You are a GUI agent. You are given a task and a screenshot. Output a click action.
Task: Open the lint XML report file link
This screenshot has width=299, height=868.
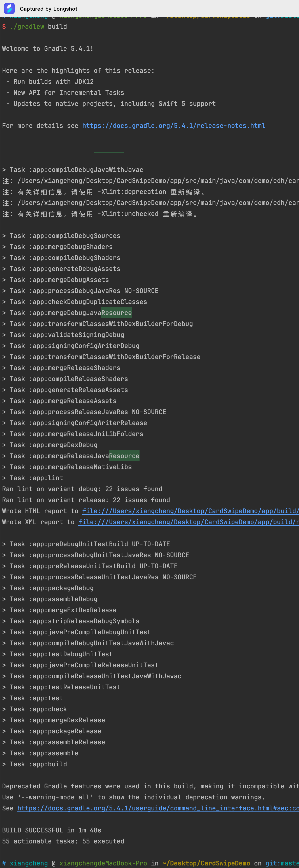[x=188, y=522]
